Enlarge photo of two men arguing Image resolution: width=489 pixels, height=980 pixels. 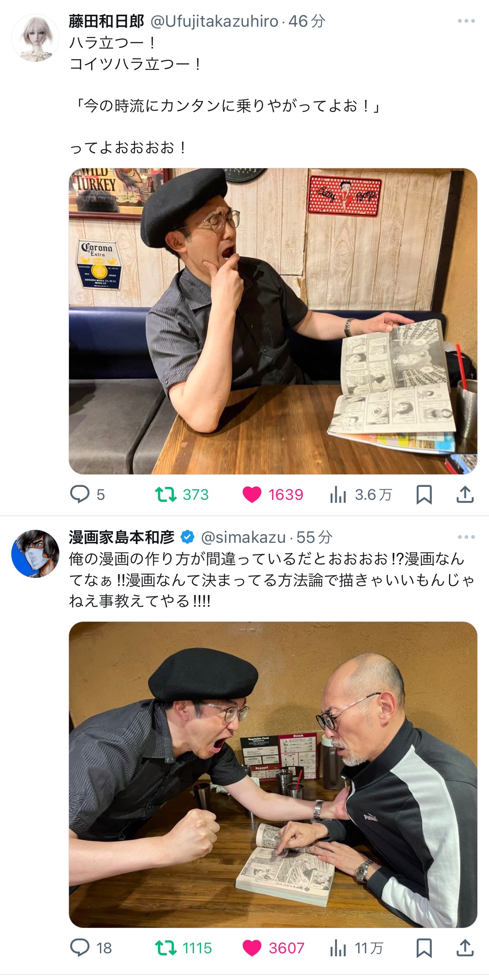273,775
